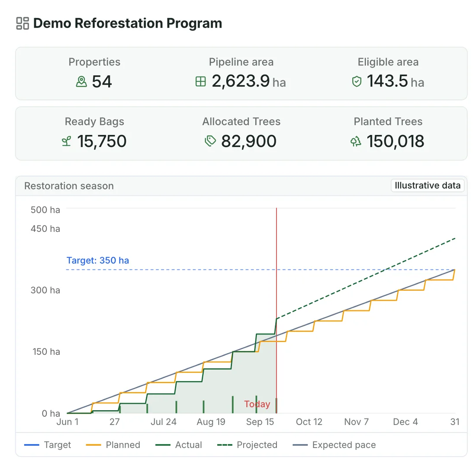Click the Aug 19 axis label

click(x=211, y=422)
